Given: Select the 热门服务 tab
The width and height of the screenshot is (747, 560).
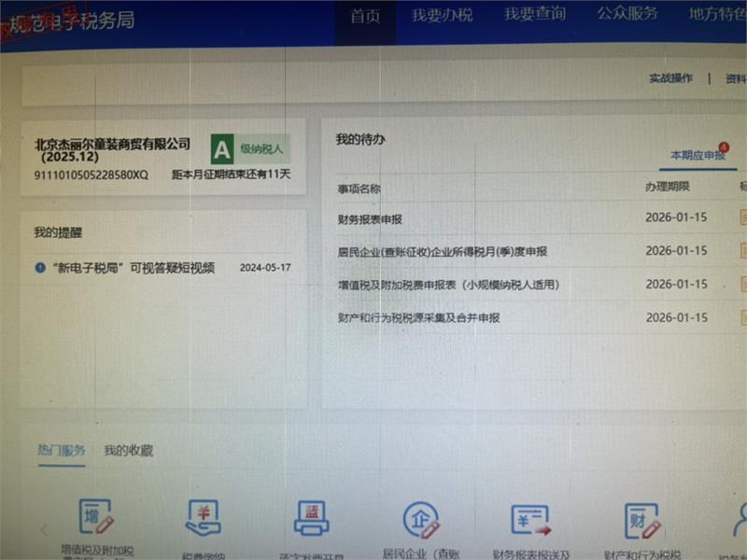Looking at the screenshot, I should [61, 451].
